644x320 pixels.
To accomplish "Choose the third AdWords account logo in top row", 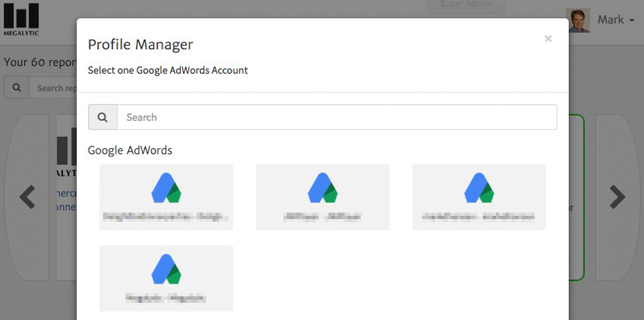I will 479,188.
